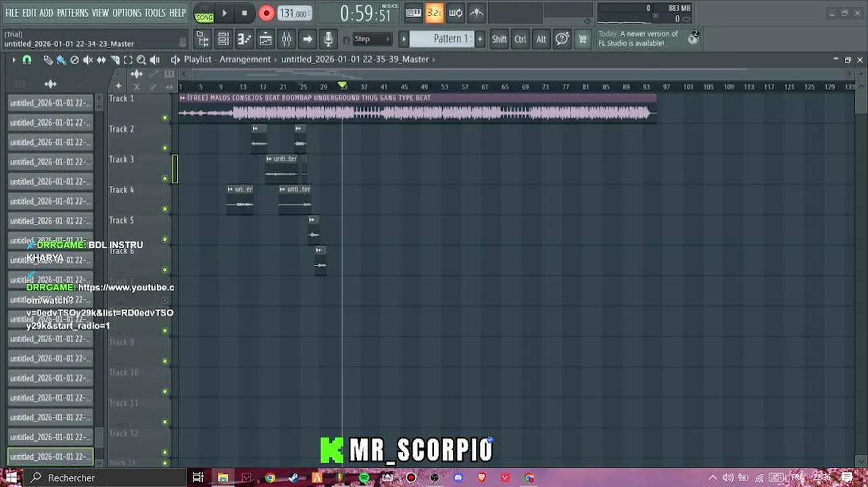Image resolution: width=868 pixels, height=487 pixels.
Task: Click the yellow playhead marker on timeline
Action: (x=343, y=86)
